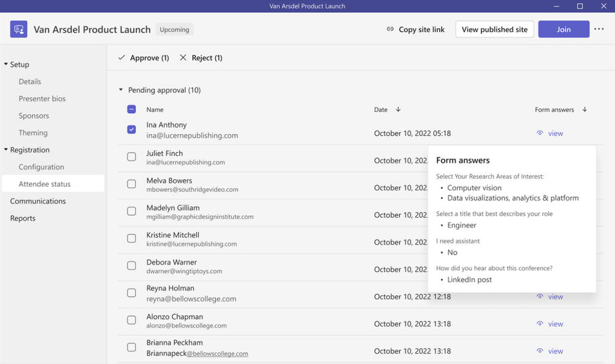Click the webinar event icon beside title
The width and height of the screenshot is (615, 364).
pos(18,30)
